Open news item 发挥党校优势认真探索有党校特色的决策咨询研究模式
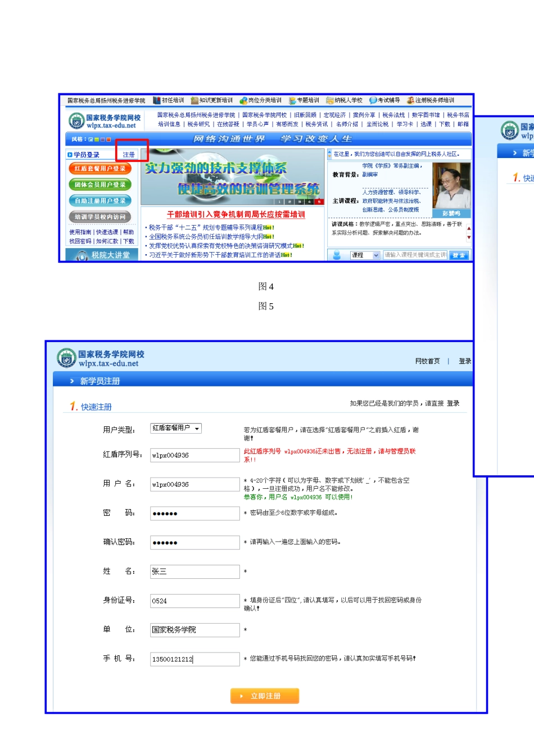This screenshot has width=534, height=756. pyautogui.click(x=220, y=246)
